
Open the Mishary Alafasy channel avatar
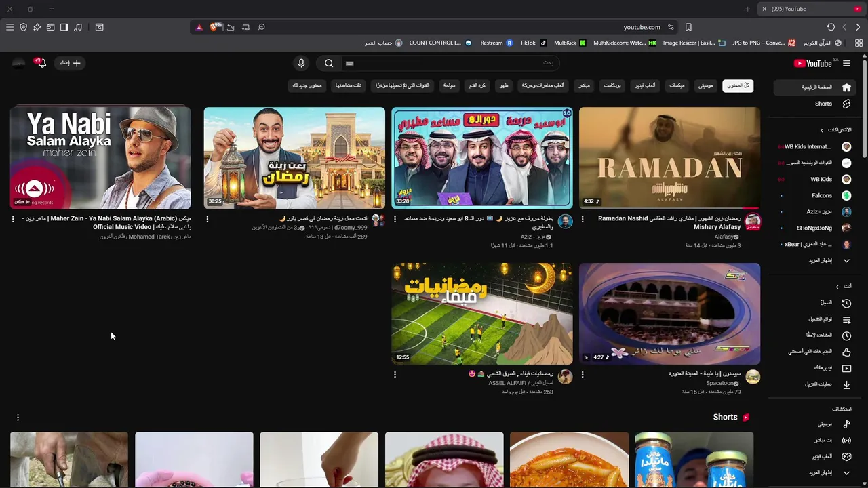753,222
